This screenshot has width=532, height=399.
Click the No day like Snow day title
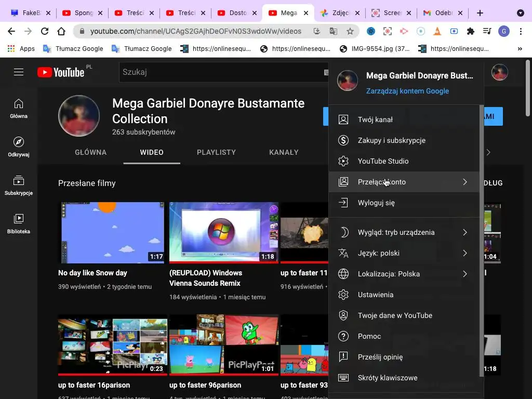point(92,273)
